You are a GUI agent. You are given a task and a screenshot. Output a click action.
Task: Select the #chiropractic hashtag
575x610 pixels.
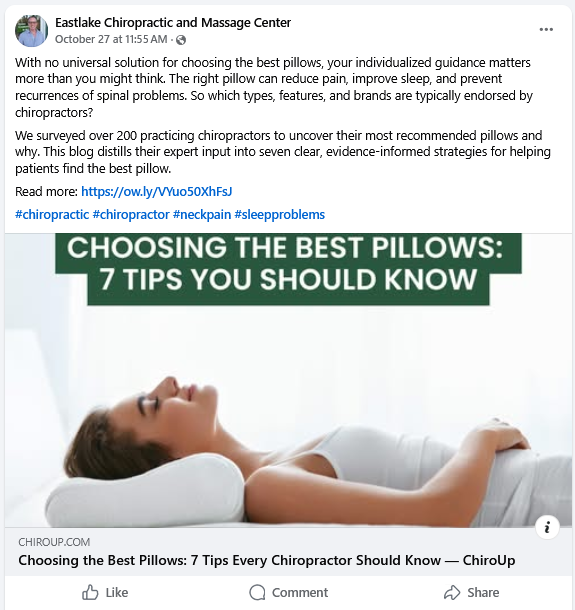tap(52, 214)
